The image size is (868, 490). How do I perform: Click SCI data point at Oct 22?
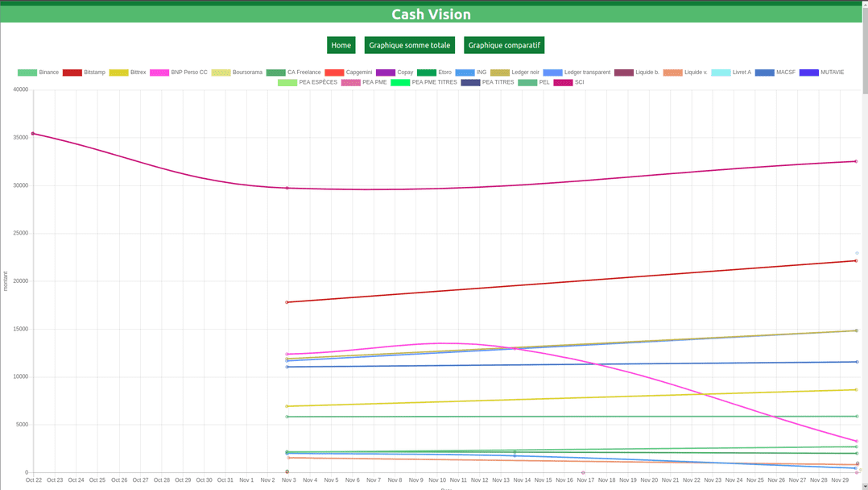point(33,134)
